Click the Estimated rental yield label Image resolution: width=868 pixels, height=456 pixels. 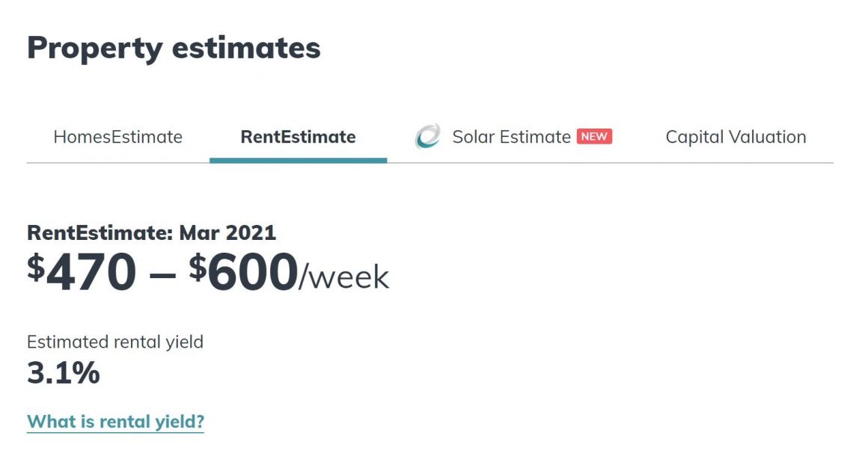[x=114, y=342]
